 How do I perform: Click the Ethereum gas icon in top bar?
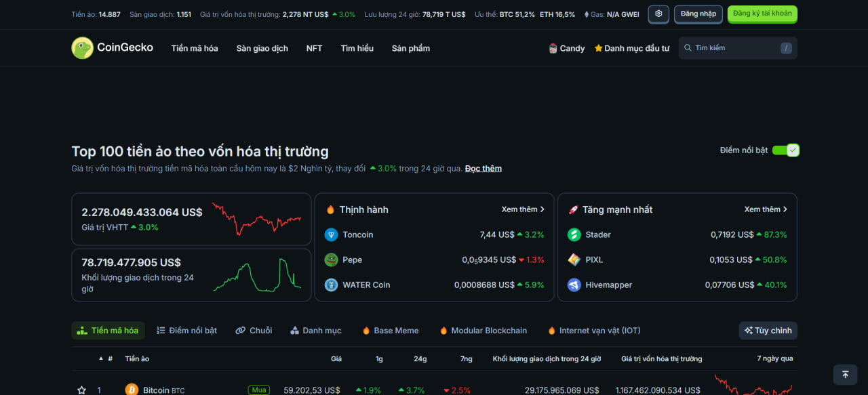pyautogui.click(x=587, y=14)
